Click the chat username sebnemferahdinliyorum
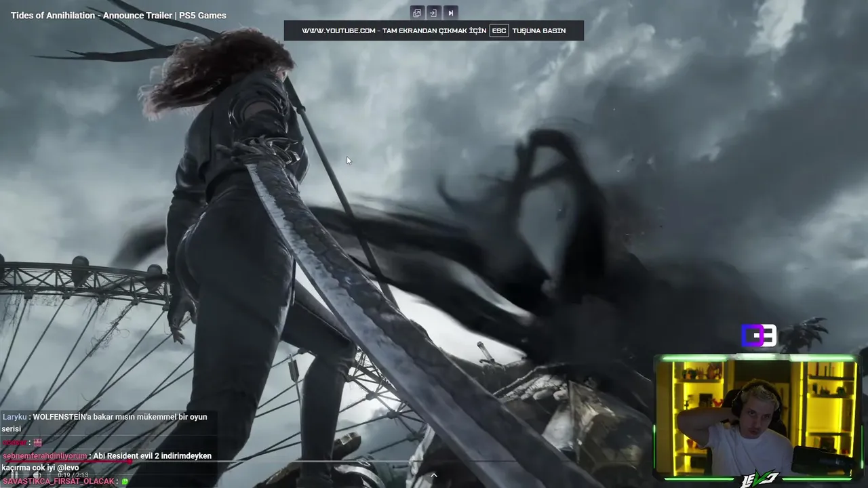The image size is (868, 488). coord(44,456)
